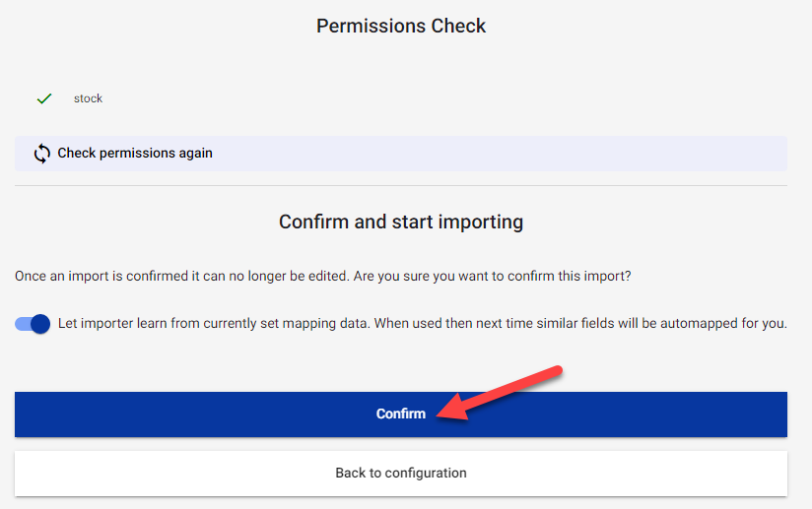
Task: Click 'Confirm and start importing' heading
Action: coord(401,222)
